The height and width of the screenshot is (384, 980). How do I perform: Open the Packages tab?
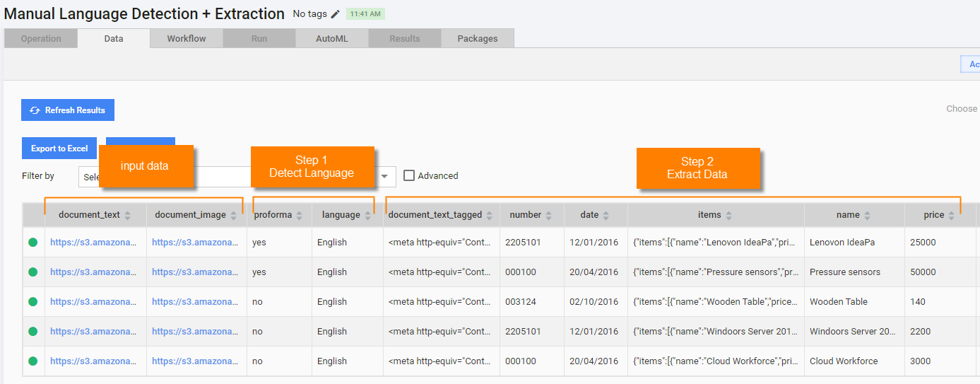point(478,39)
